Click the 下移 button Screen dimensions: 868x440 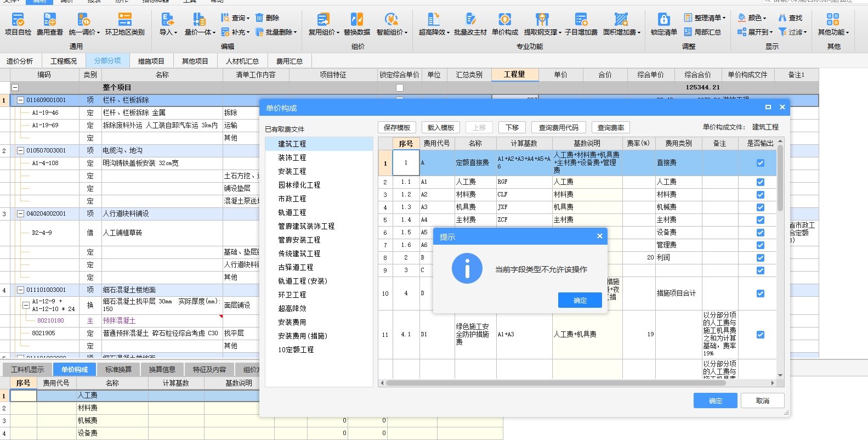(x=512, y=127)
